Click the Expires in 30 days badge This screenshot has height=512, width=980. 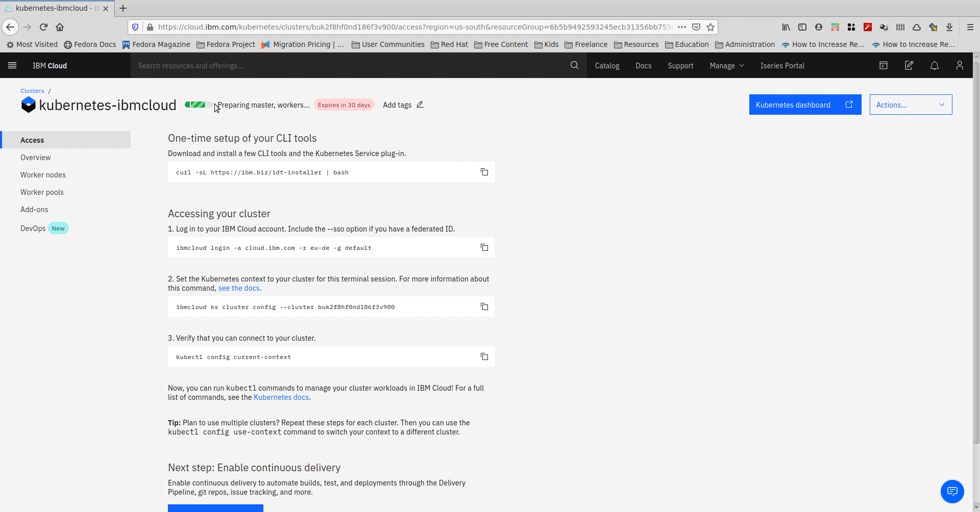point(344,105)
